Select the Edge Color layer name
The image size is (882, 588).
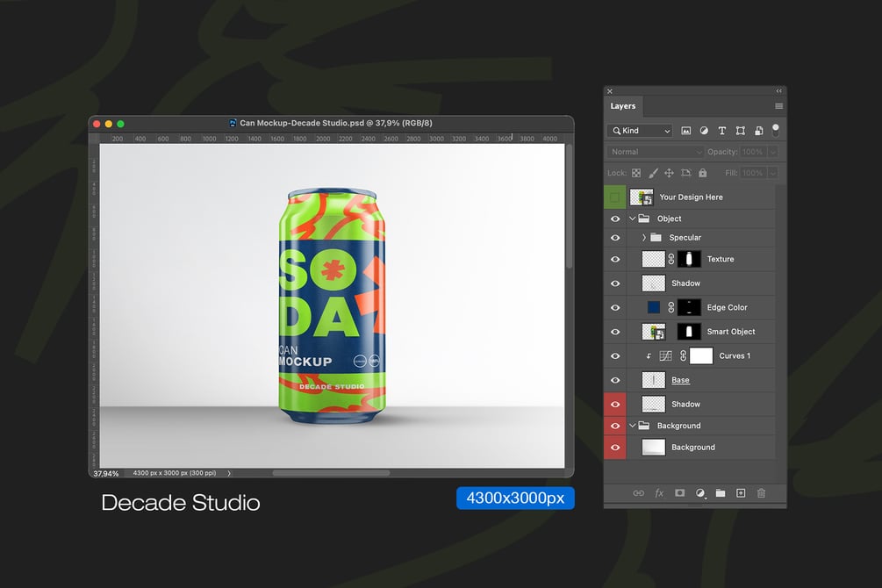(727, 307)
